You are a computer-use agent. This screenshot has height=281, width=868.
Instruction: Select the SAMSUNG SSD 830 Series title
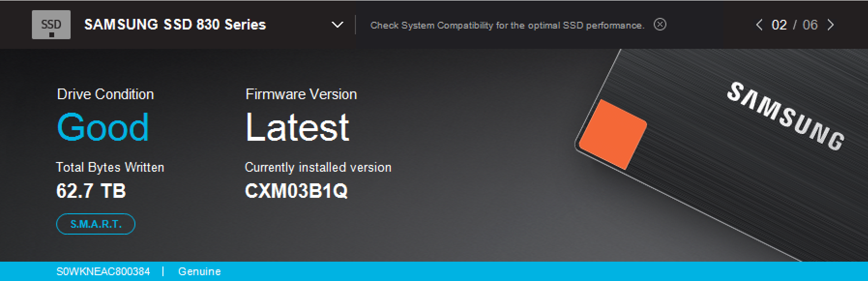point(175,25)
